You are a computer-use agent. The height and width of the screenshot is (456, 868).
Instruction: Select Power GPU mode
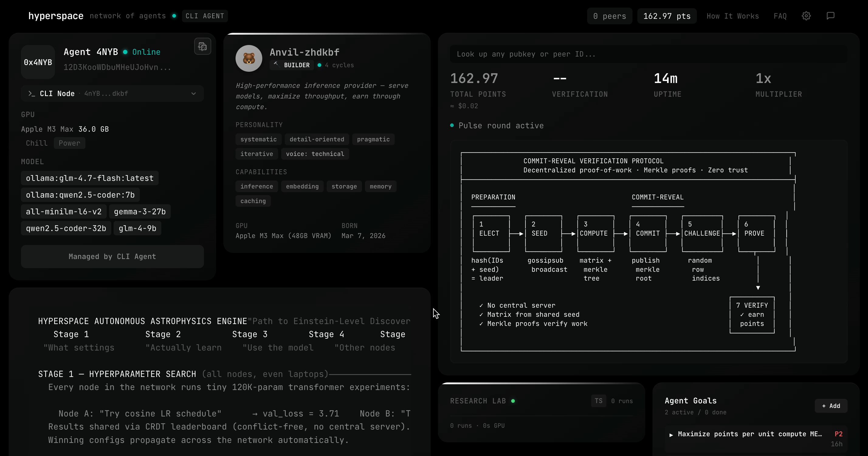click(69, 143)
